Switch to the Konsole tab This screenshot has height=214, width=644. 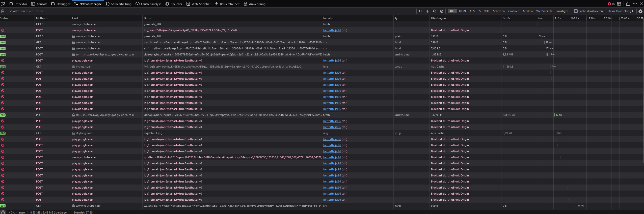[x=39, y=4]
